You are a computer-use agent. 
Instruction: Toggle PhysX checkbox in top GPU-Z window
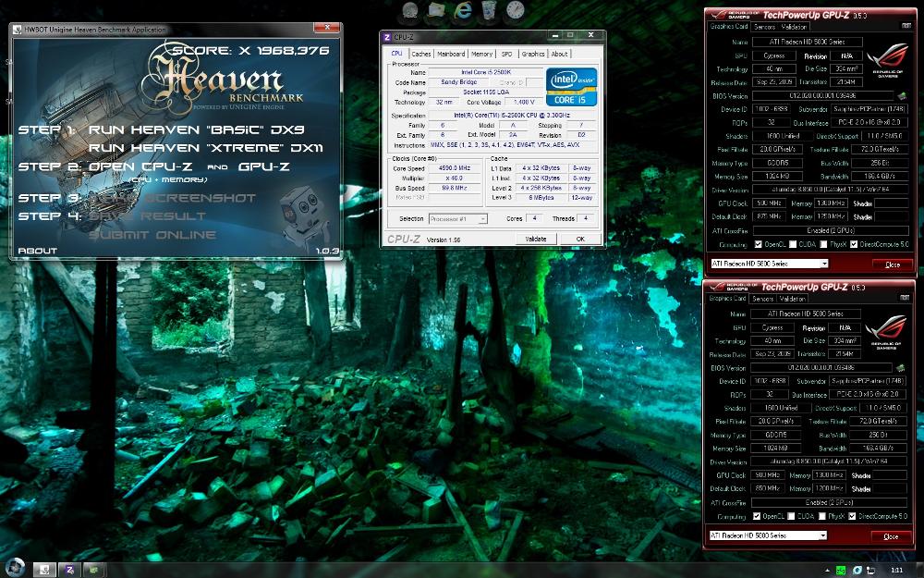tap(822, 244)
